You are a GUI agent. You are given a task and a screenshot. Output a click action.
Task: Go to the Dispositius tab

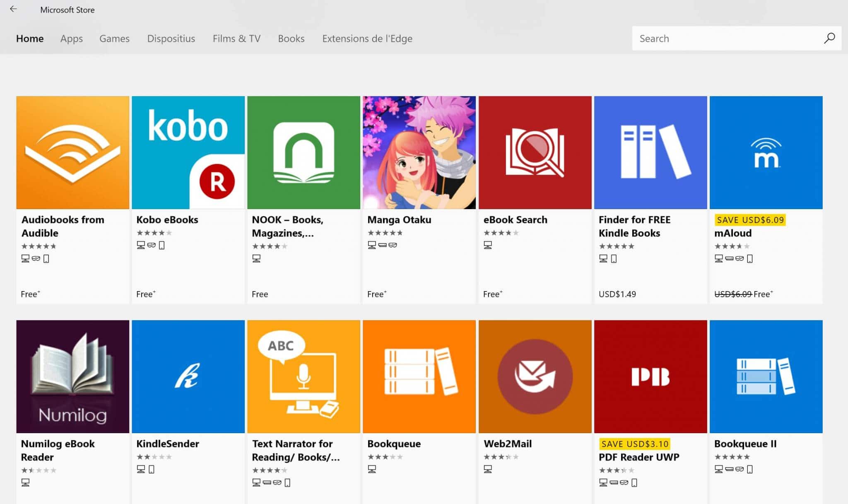click(171, 39)
